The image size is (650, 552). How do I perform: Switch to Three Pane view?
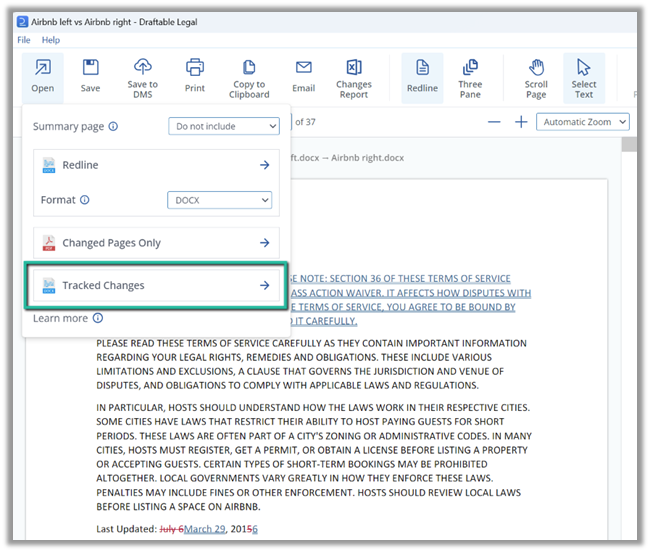coord(470,77)
